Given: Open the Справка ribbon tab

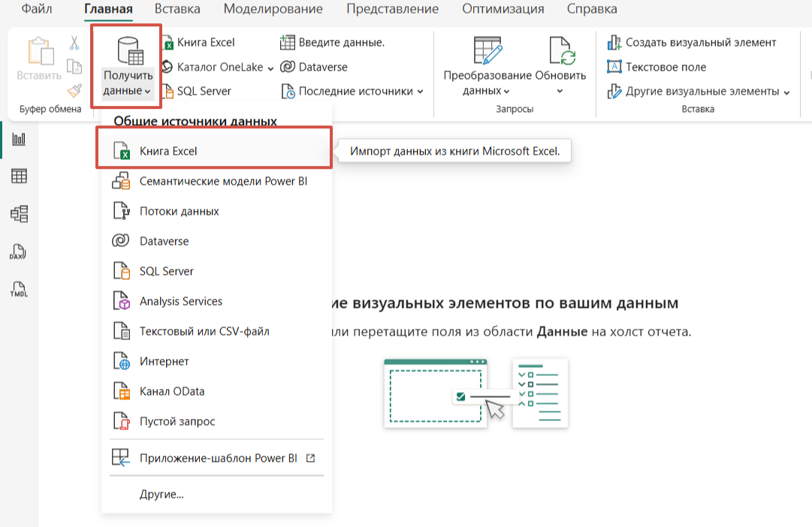Looking at the screenshot, I should coord(592,9).
